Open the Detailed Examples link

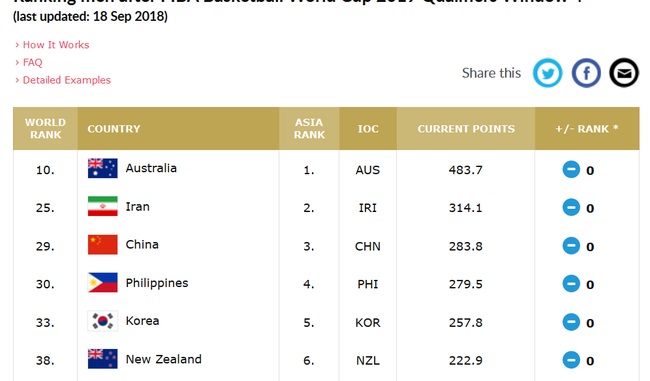point(67,80)
